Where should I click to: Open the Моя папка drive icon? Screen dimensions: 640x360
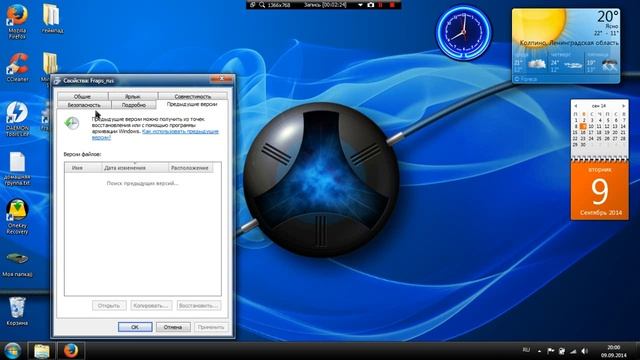pyautogui.click(x=17, y=264)
